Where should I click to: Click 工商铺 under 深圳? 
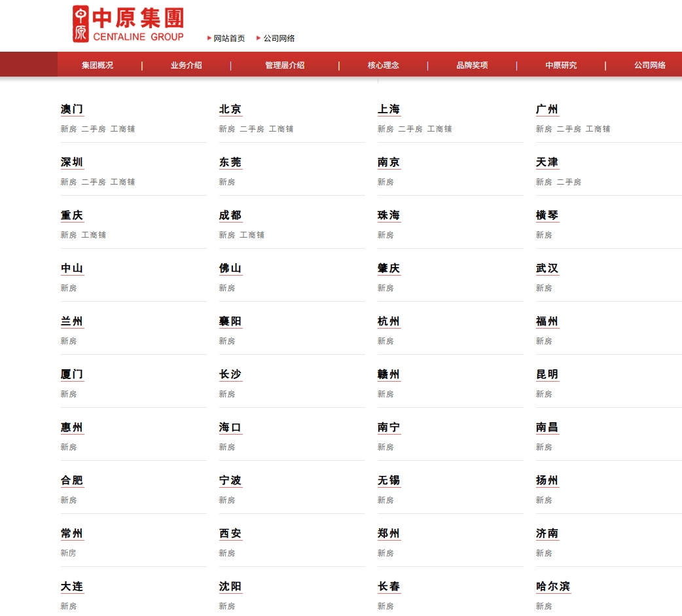tap(122, 182)
